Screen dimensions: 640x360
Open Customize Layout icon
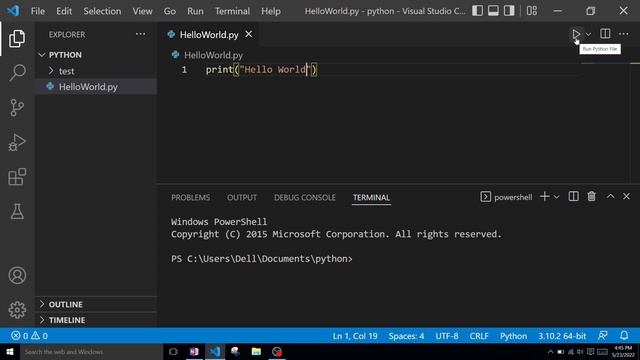coord(531,11)
